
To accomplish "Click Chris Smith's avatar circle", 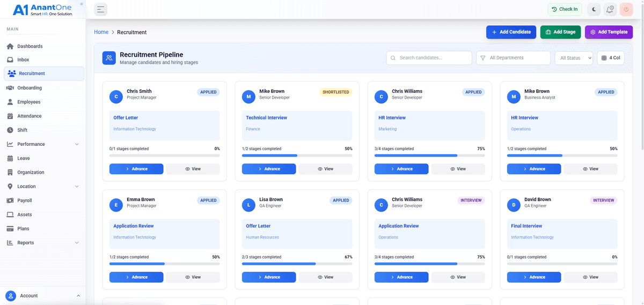I will tap(116, 97).
